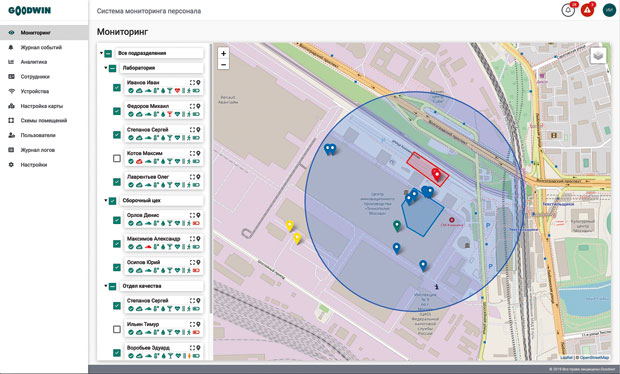This screenshot has width=620, height=374.
Task: Click the red battery icon for Осипов Юрий
Action: click(196, 270)
